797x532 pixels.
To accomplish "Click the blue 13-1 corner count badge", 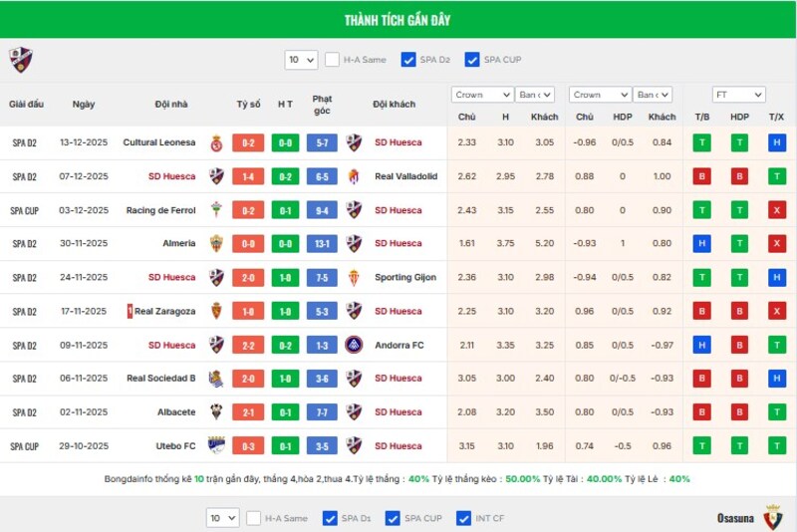I will [x=322, y=243].
